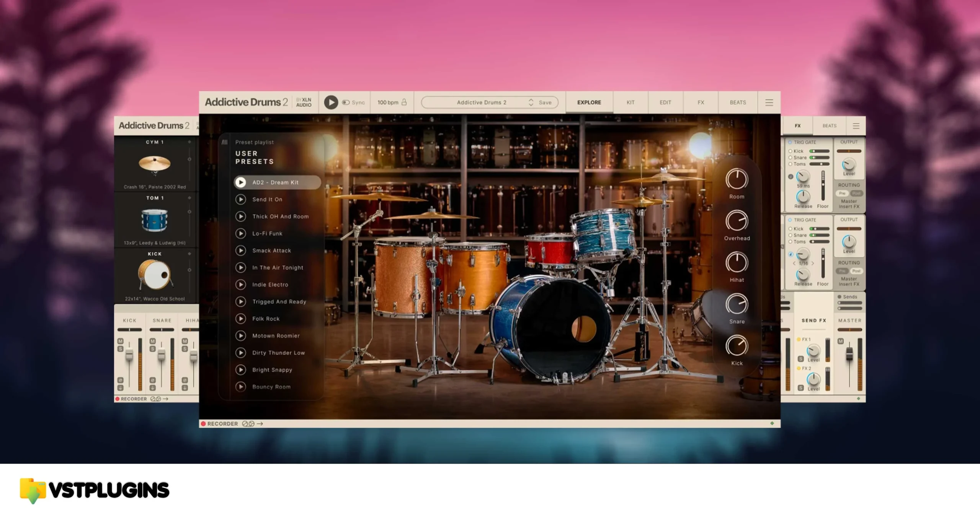
Task: Click the Save button
Action: coord(545,102)
